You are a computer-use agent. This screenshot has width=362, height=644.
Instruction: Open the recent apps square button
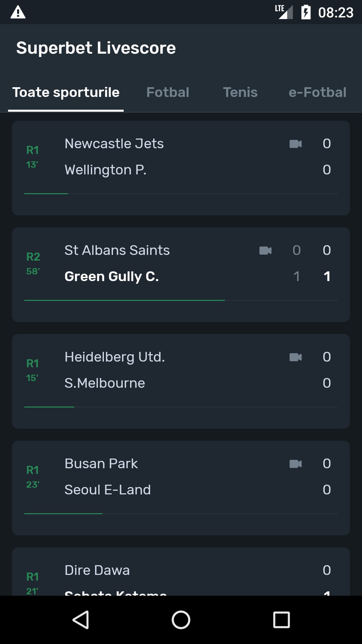pos(281,619)
